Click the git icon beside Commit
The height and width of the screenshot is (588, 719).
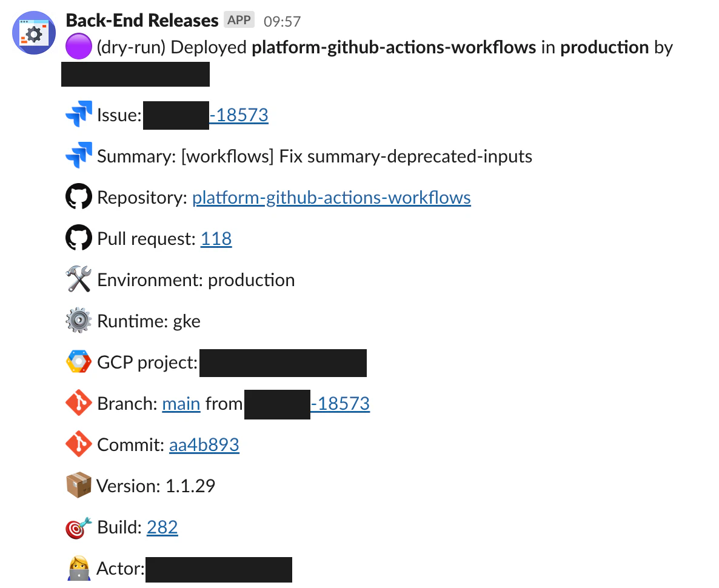coord(78,445)
